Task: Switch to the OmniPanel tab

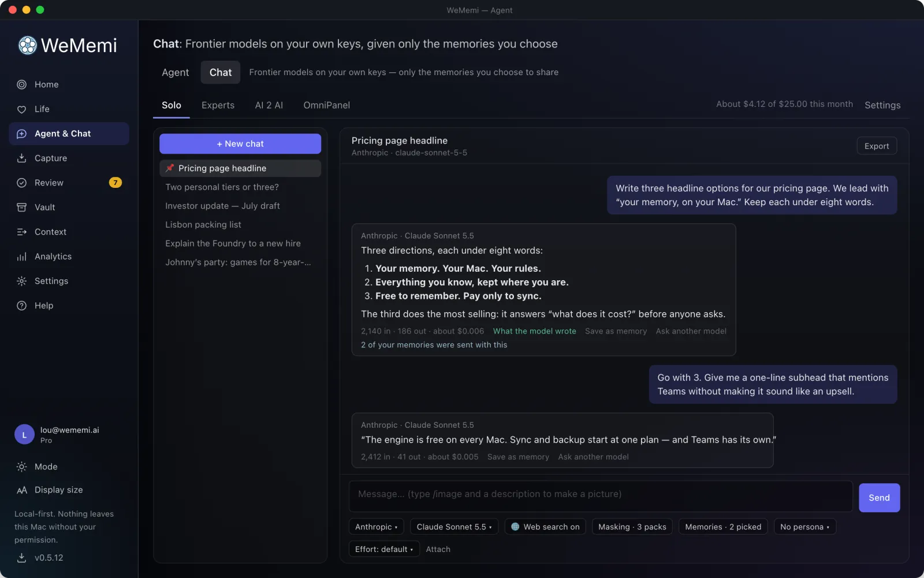Action: tap(327, 105)
